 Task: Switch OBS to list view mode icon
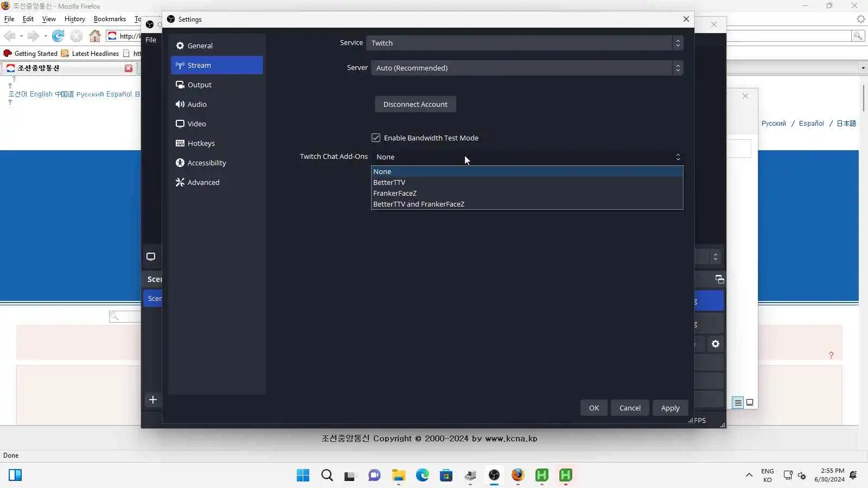(738, 402)
